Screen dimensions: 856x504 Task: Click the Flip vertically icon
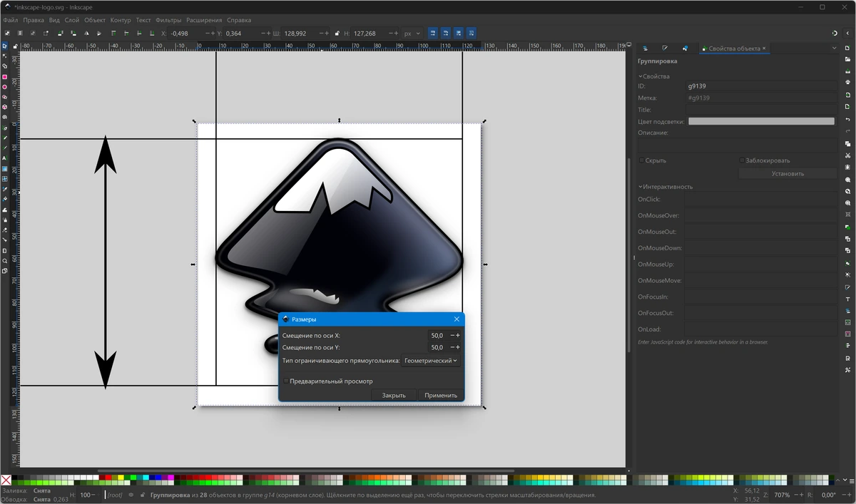[x=99, y=33]
